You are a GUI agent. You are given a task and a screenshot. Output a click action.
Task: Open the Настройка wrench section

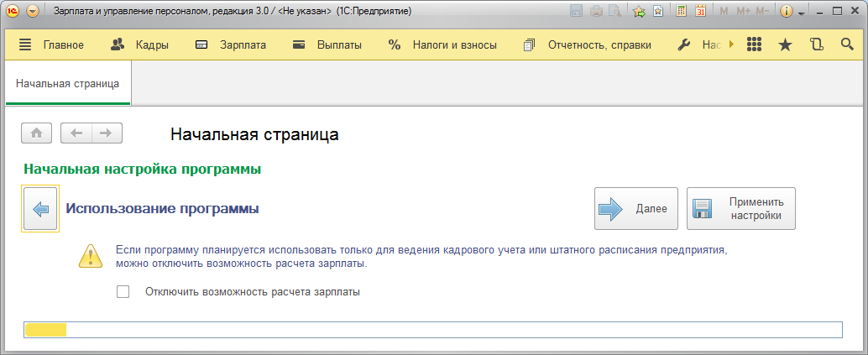click(x=700, y=45)
